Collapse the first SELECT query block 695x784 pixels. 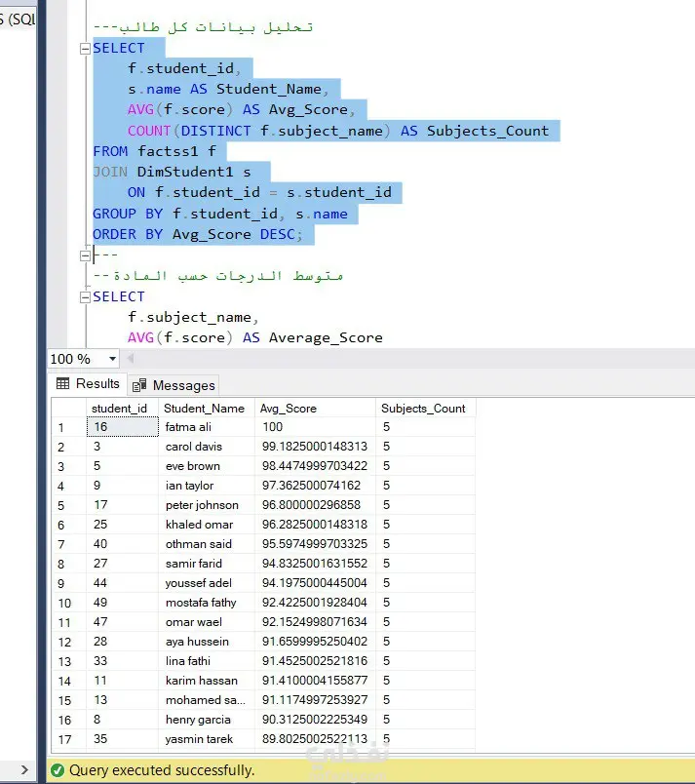pos(85,49)
